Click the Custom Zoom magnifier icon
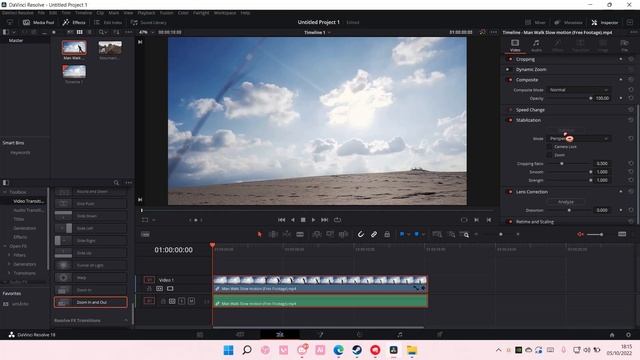Screen dimensions: 640x360 [x=464, y=234]
